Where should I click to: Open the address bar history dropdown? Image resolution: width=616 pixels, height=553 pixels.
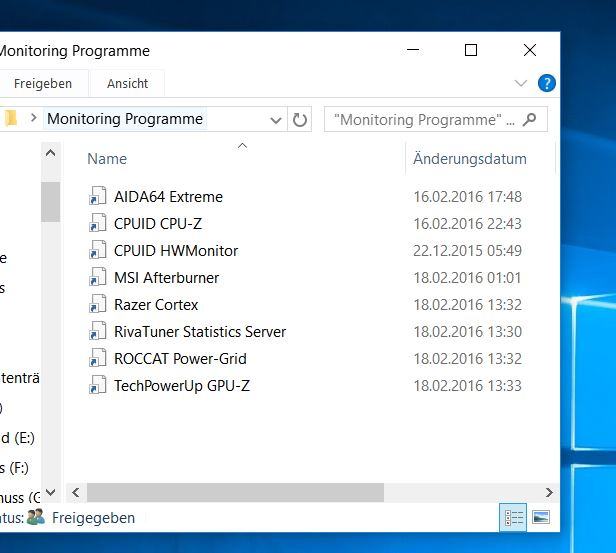click(276, 120)
